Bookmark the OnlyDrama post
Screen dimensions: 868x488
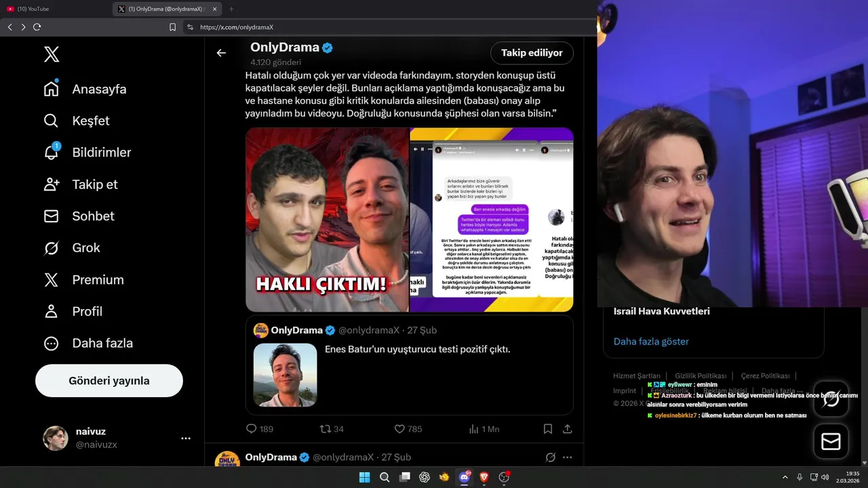click(x=548, y=429)
